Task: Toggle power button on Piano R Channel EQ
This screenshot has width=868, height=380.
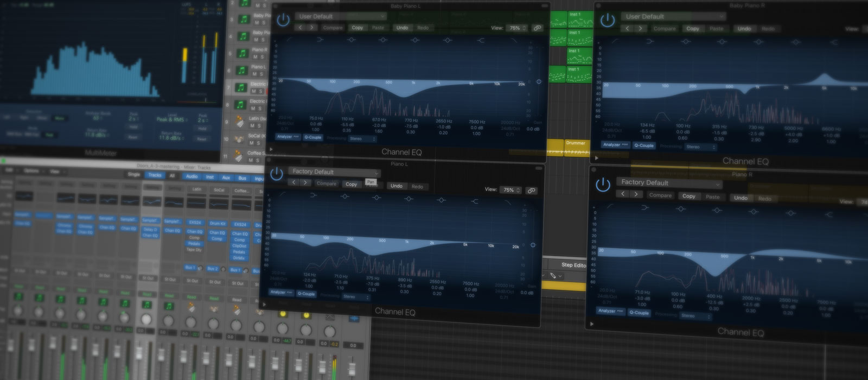Action: click(x=603, y=185)
